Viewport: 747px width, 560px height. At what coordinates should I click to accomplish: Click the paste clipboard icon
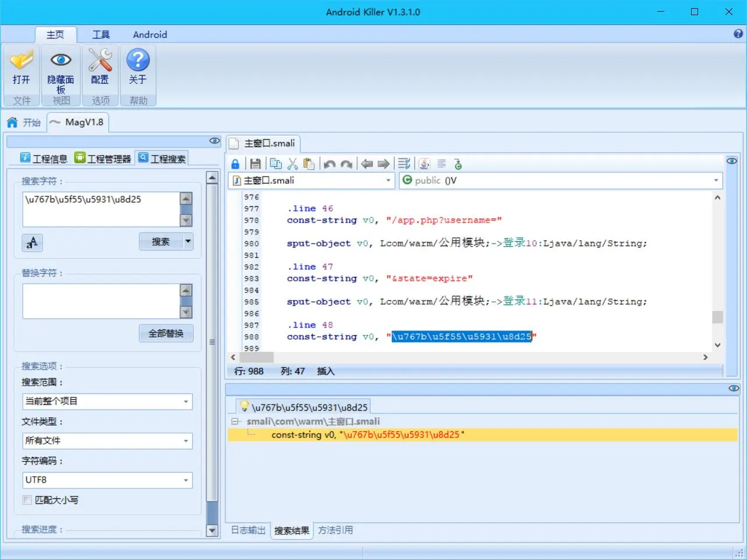pos(309,164)
